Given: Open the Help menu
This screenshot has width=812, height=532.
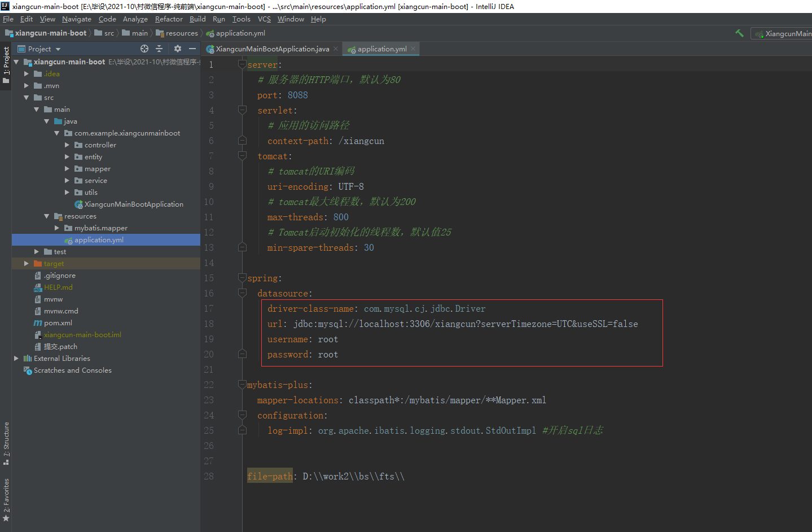Looking at the screenshot, I should pos(318,19).
